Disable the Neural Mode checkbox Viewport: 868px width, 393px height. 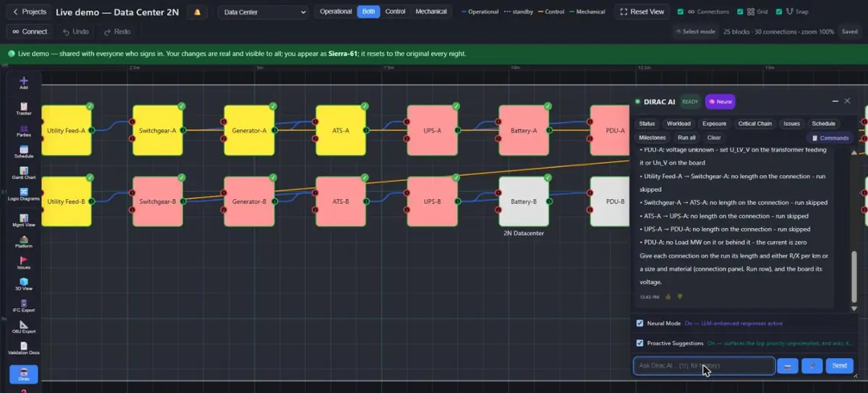[x=639, y=323]
